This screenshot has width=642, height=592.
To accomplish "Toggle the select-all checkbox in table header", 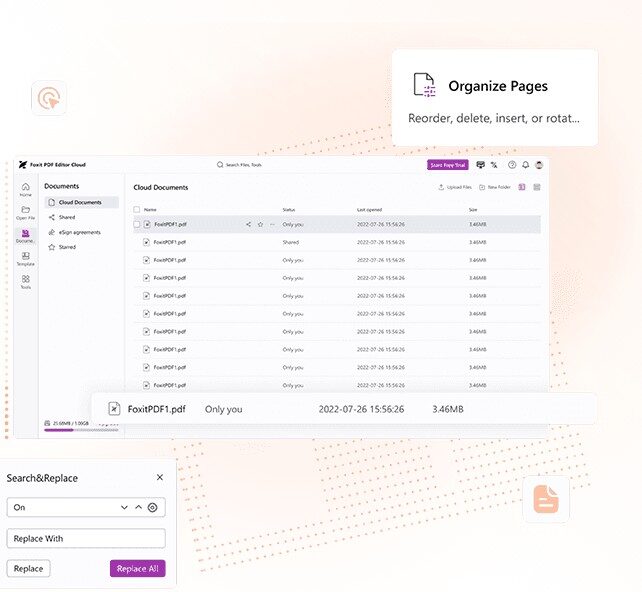I will coord(137,209).
